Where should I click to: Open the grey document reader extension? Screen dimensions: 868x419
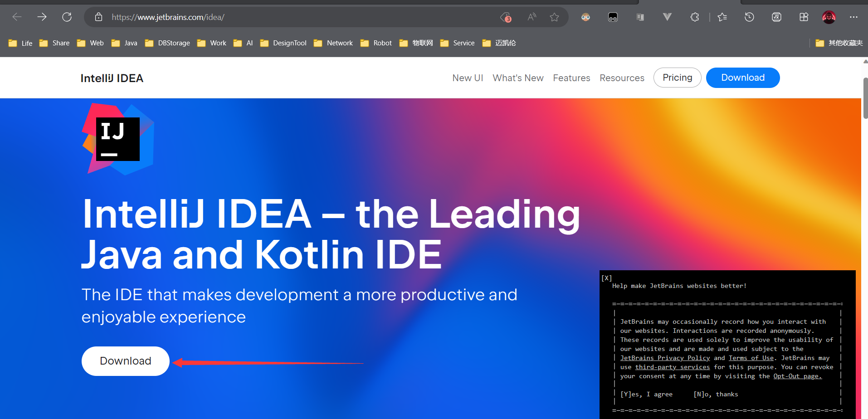[x=640, y=17]
